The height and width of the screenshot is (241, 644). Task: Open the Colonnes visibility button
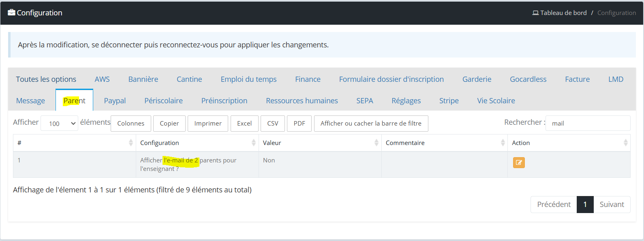pos(131,124)
